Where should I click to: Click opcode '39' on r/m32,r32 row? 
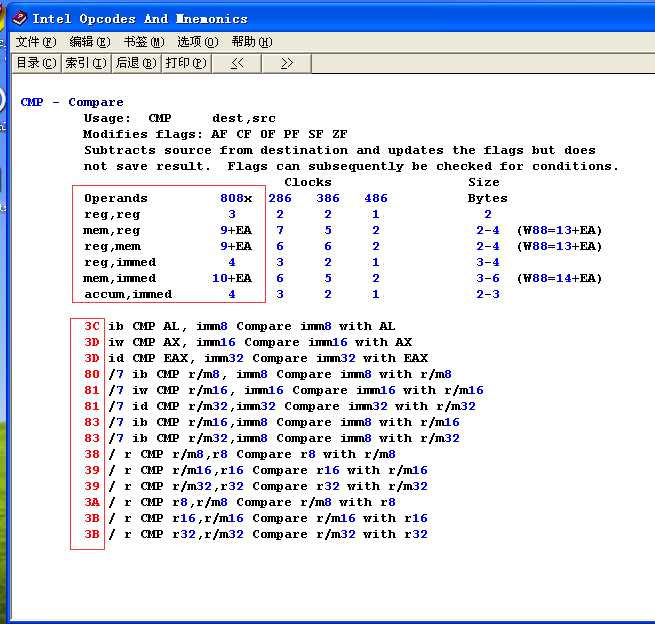(x=92, y=486)
